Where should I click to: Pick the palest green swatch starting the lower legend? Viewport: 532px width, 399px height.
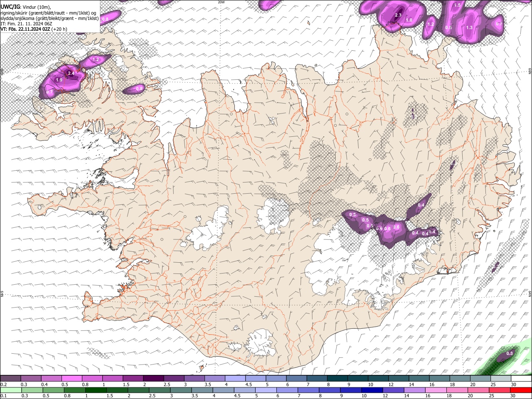(x=10, y=390)
